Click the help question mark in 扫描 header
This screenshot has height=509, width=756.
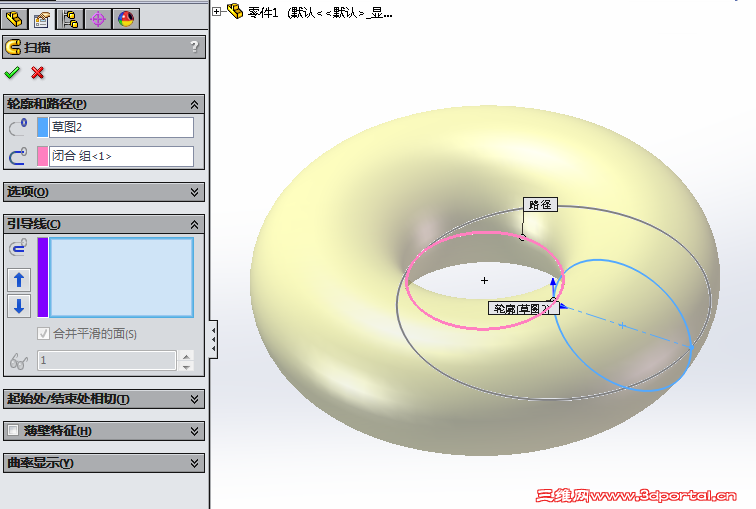[194, 47]
